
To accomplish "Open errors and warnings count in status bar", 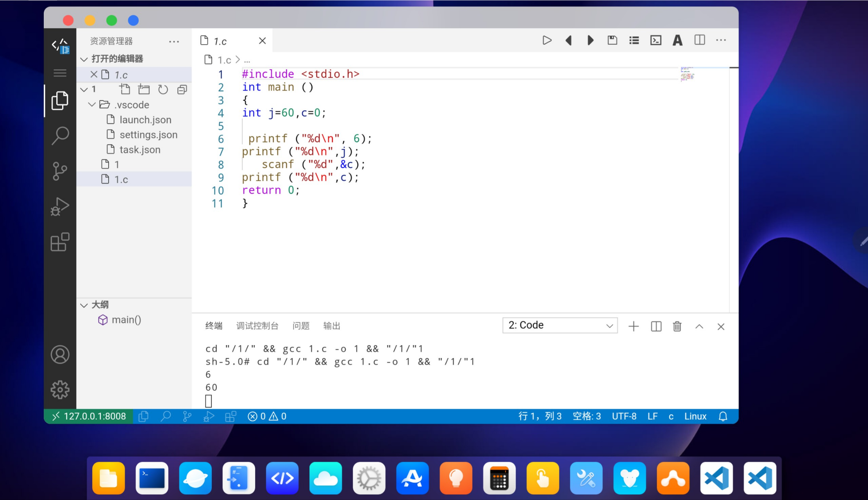I will click(267, 416).
